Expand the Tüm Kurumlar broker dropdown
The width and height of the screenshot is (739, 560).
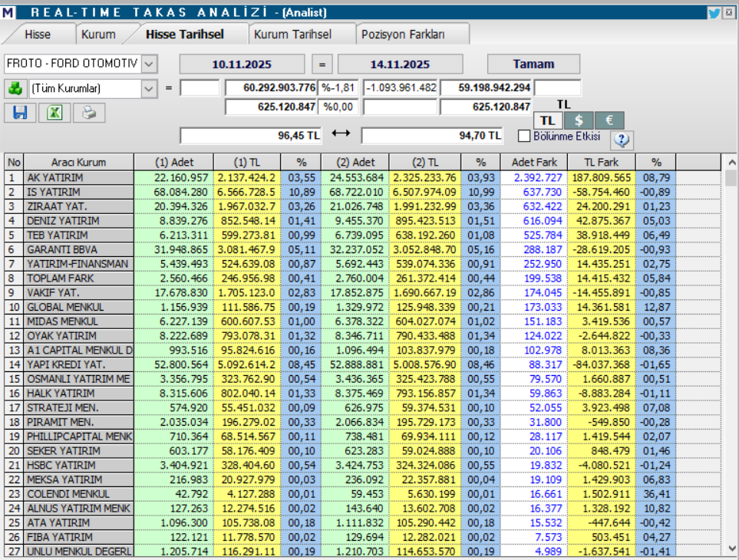(x=150, y=89)
